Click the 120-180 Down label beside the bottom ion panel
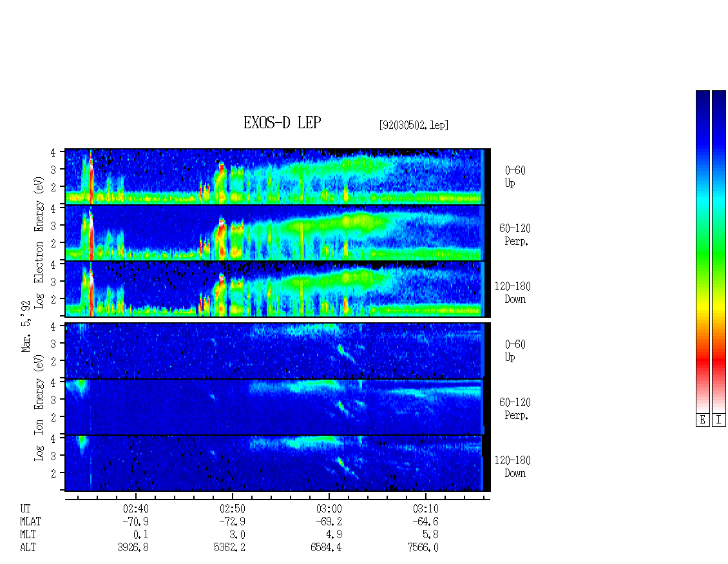The image size is (728, 564). [513, 467]
